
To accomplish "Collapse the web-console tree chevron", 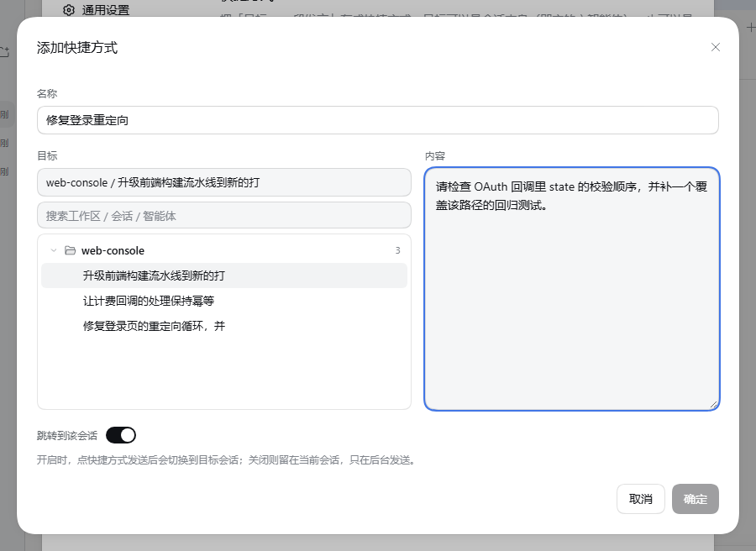I will point(54,250).
